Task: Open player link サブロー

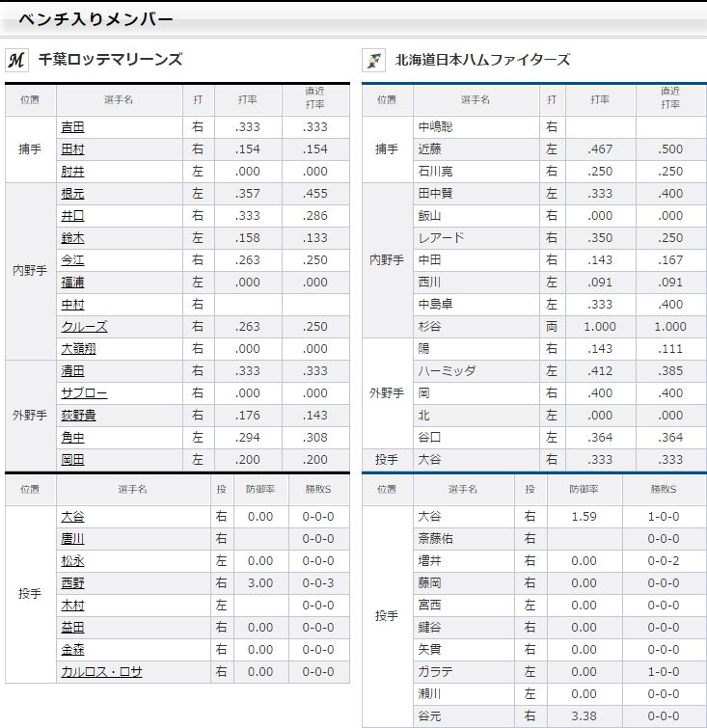Action: pyautogui.click(x=85, y=393)
